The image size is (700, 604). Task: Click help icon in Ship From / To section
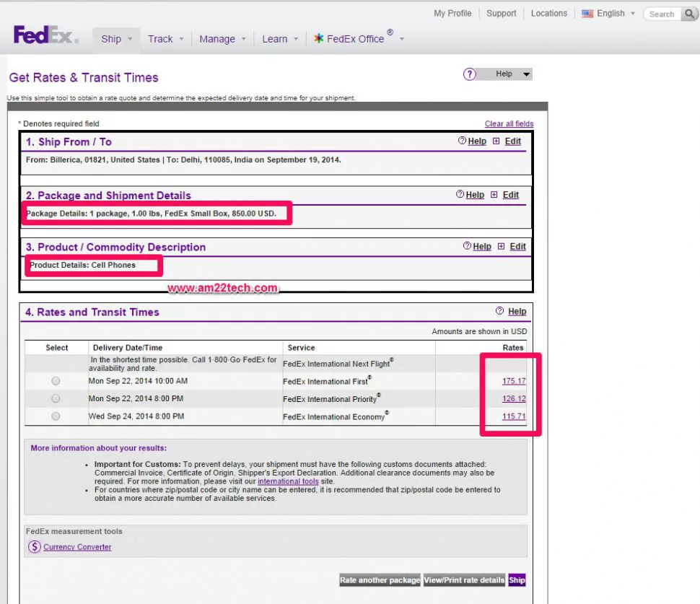coord(462,141)
